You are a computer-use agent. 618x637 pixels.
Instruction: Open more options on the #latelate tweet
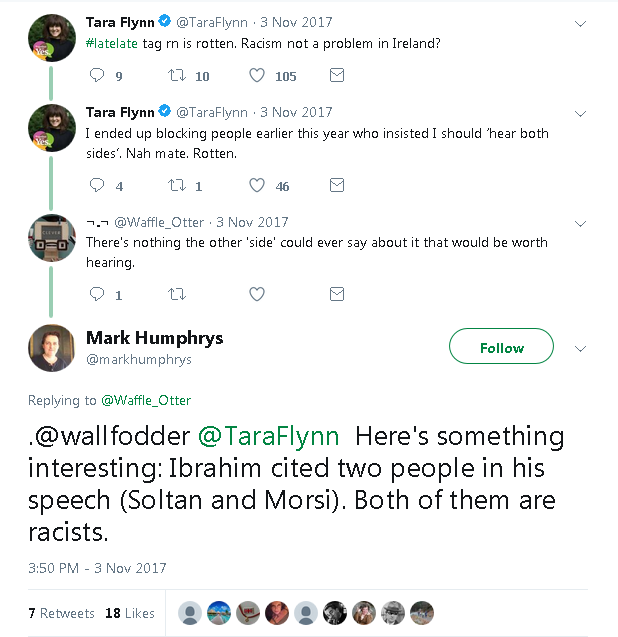coord(581,22)
